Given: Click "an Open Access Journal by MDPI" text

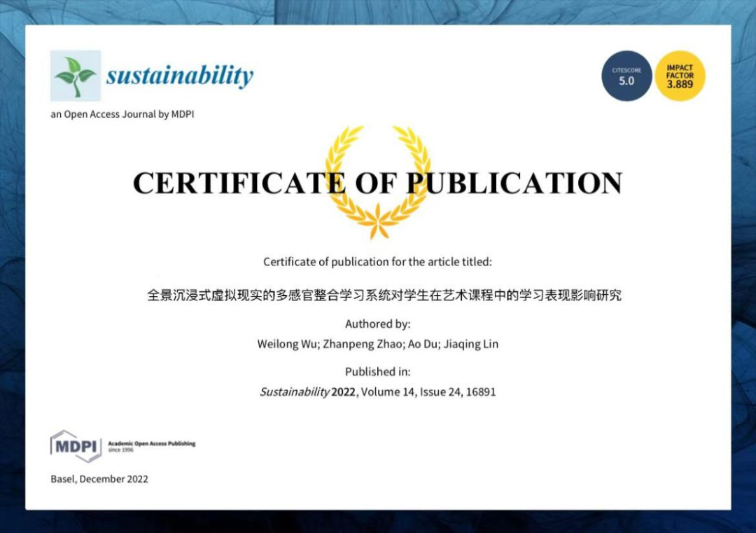Looking at the screenshot, I should 122,114.
